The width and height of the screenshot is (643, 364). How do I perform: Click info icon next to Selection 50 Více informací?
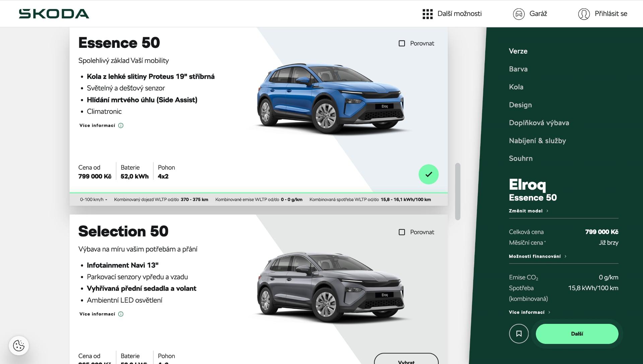pyautogui.click(x=121, y=314)
